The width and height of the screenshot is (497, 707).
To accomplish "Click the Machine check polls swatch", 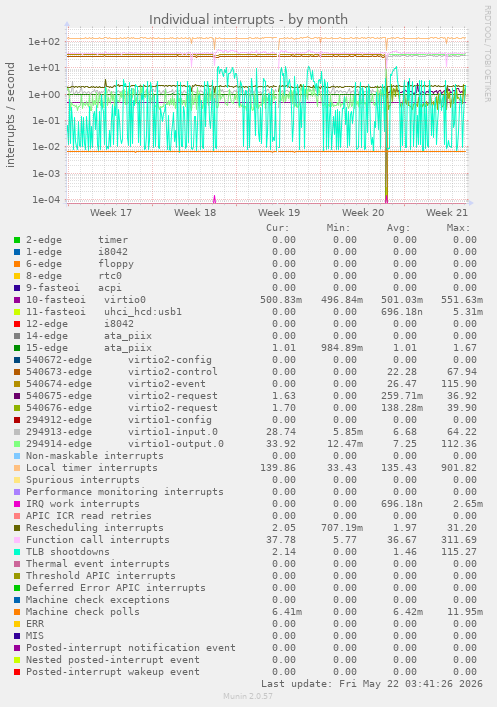I will (17, 612).
